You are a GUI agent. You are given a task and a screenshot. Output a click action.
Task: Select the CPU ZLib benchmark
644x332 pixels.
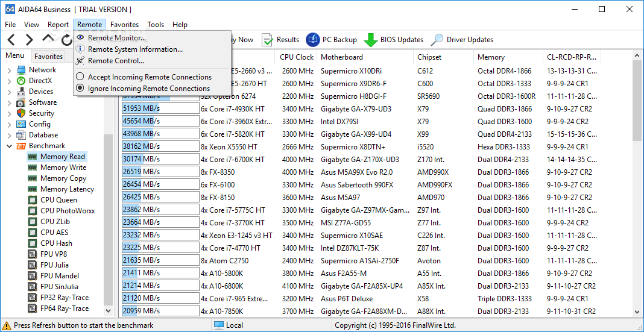click(55, 222)
